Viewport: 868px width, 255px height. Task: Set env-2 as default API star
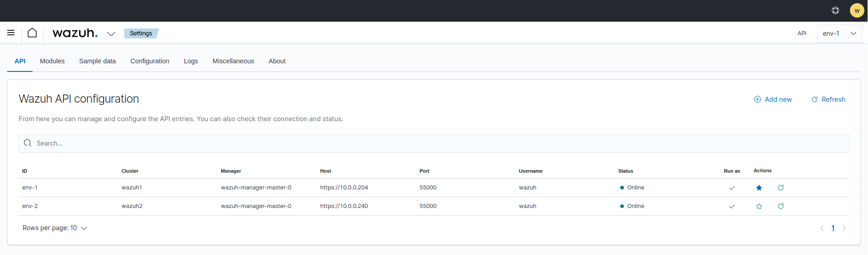pos(759,206)
